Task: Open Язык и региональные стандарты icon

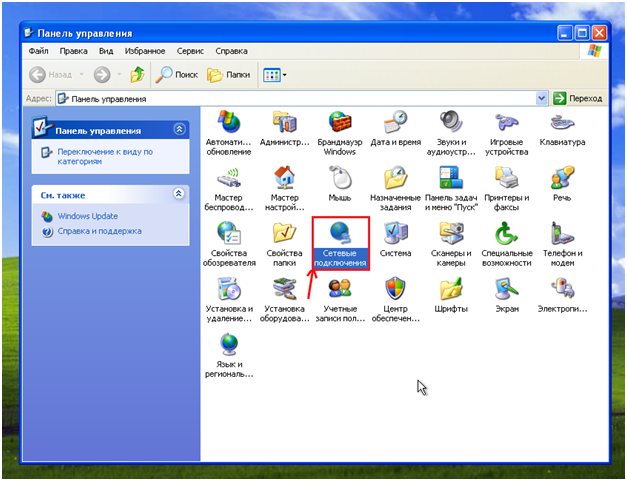Action: tap(229, 355)
